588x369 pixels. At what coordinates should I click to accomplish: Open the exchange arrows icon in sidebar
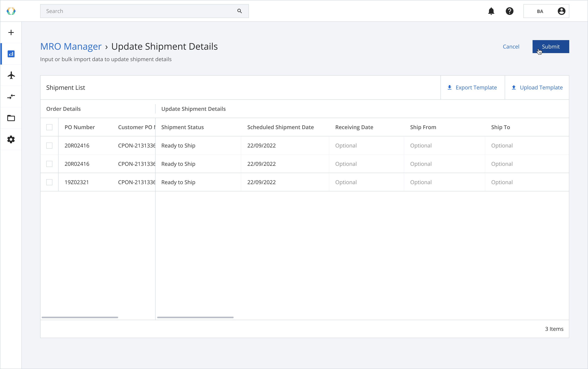pos(11,97)
